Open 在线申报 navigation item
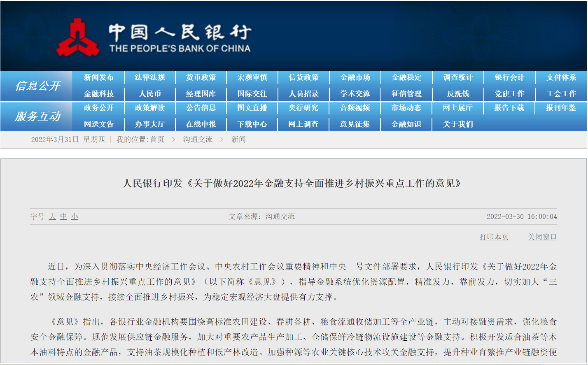 (201, 124)
